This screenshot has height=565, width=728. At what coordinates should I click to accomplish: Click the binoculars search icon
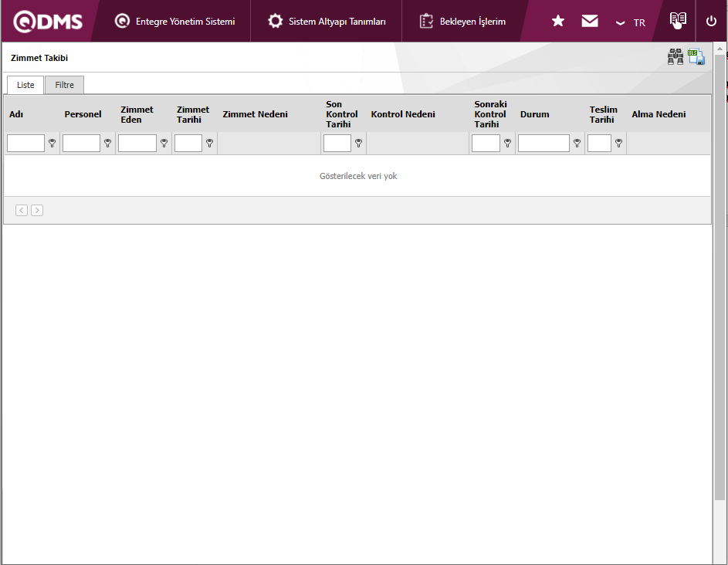point(676,56)
